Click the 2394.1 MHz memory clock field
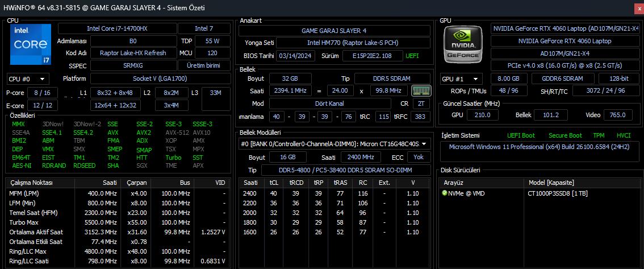 tap(290, 90)
